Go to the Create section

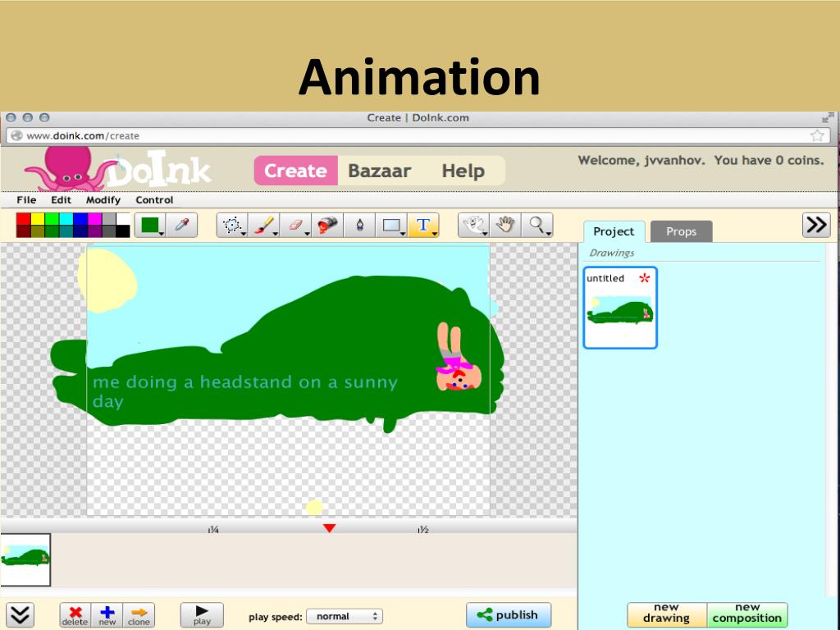click(295, 171)
